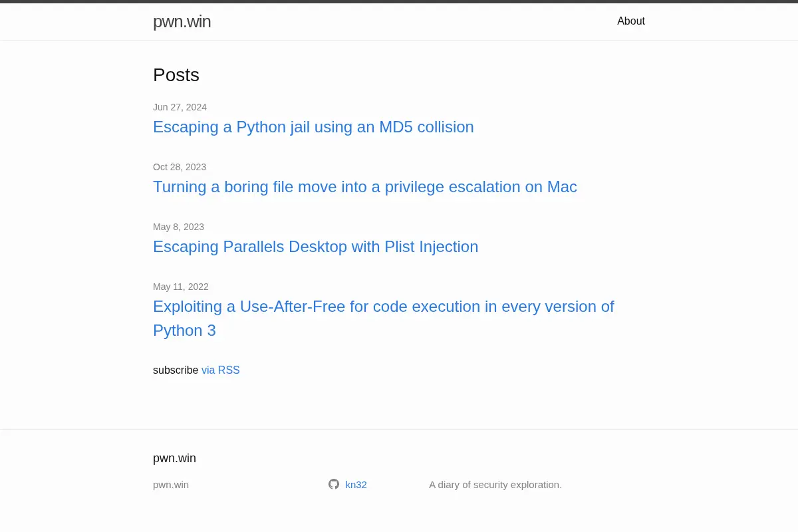
Task: Click the small gray pwn.win footer text
Action: click(171, 485)
